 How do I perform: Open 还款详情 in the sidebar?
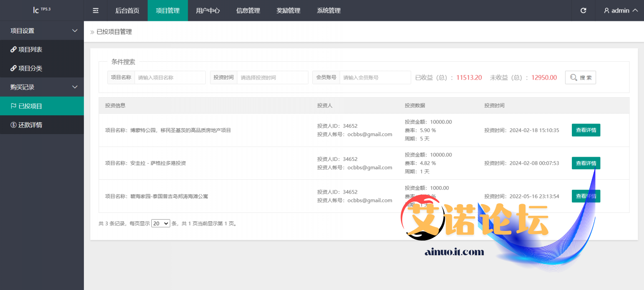(x=42, y=125)
